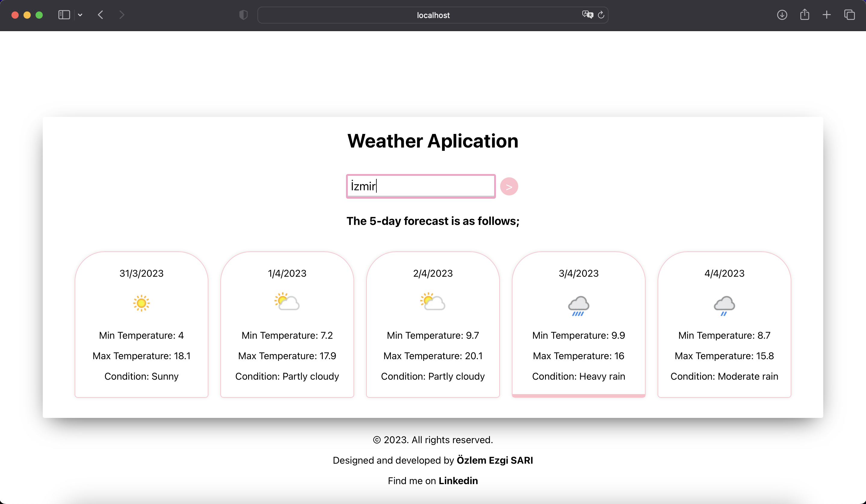The width and height of the screenshot is (866, 504).
Task: Open a new tab with plus button
Action: (827, 15)
